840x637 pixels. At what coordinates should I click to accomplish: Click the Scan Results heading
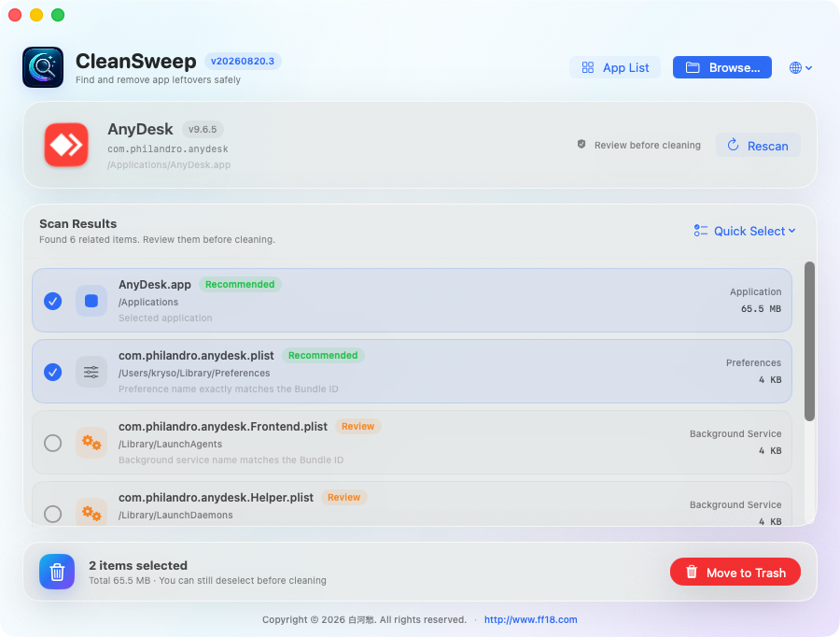77,223
